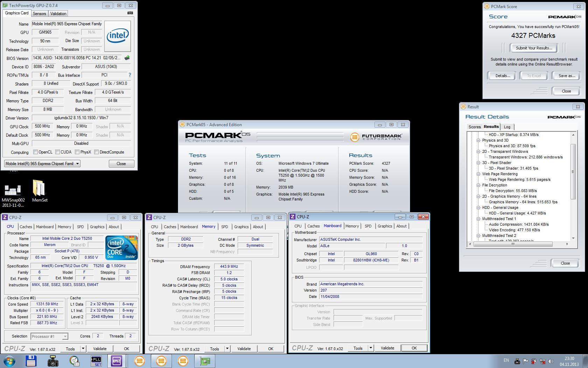Click OK in the CPU-Z Mainboard window

pos(414,348)
